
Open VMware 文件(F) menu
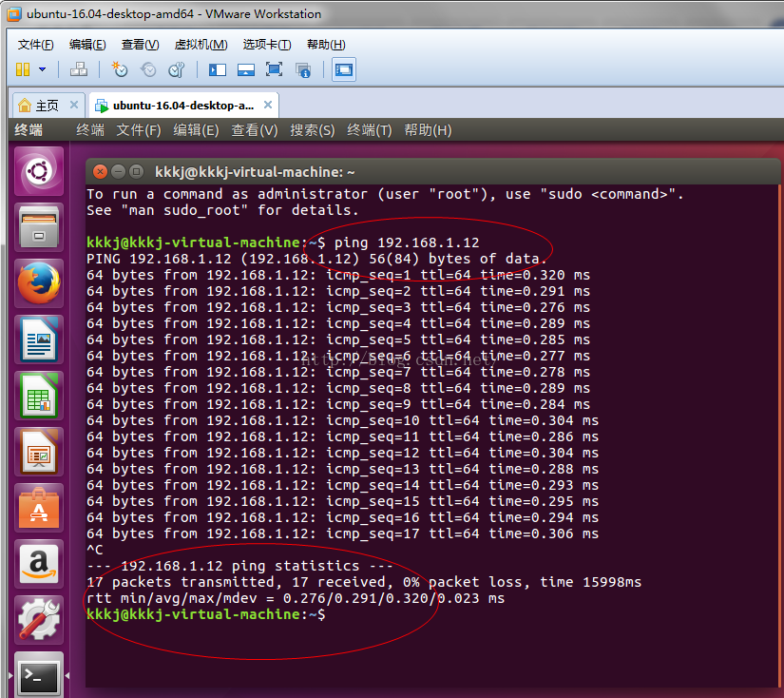35,45
